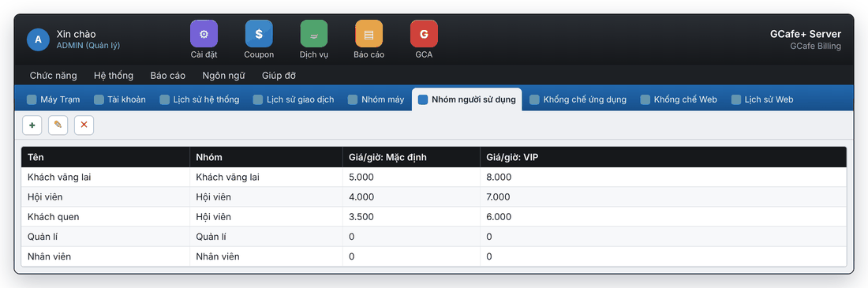Click icon on Lịch sử hệ thống tab

pos(164,99)
